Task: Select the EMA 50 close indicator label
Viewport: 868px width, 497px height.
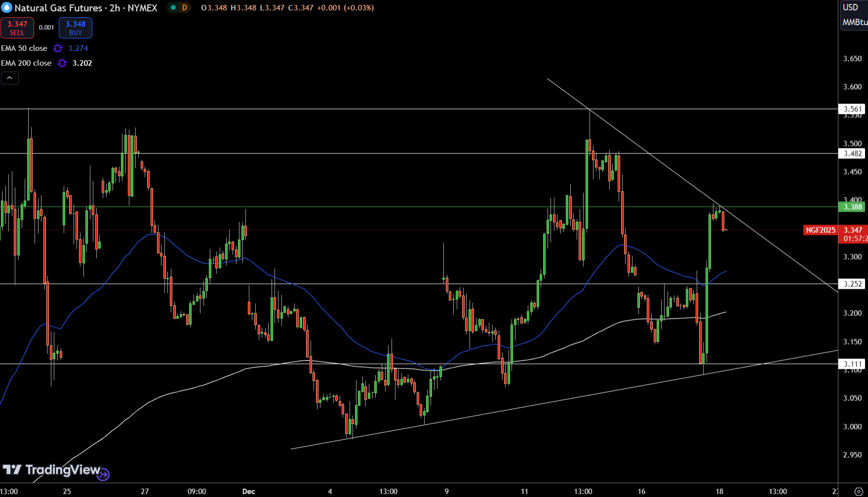Action: (x=24, y=48)
